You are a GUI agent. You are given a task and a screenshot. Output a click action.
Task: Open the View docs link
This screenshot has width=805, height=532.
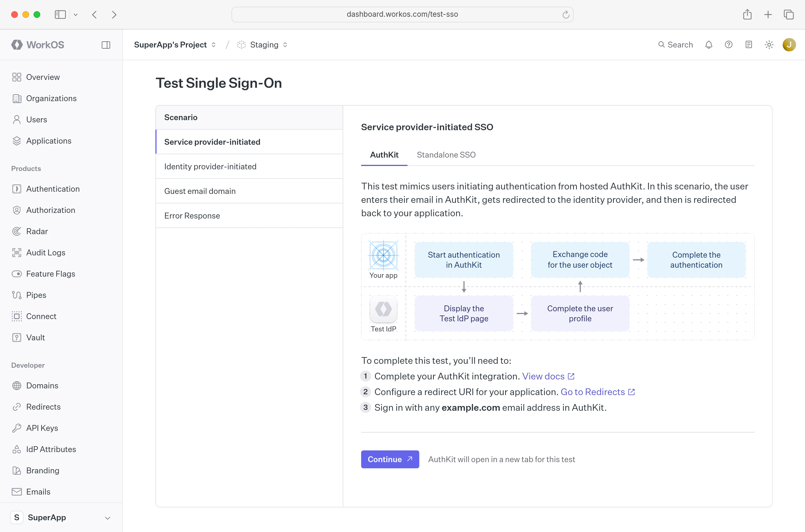(x=548, y=376)
